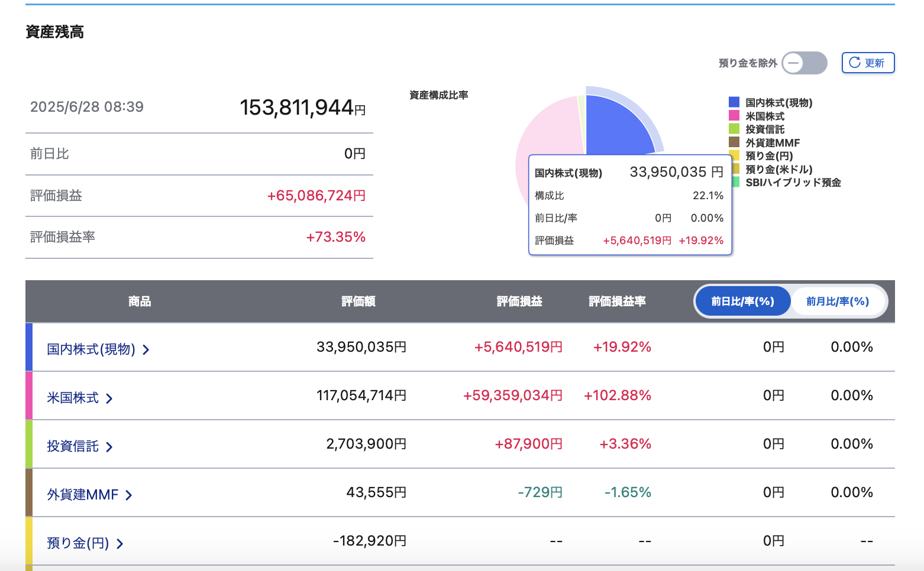
Task: Open the 米国株式 details link
Action: click(73, 398)
